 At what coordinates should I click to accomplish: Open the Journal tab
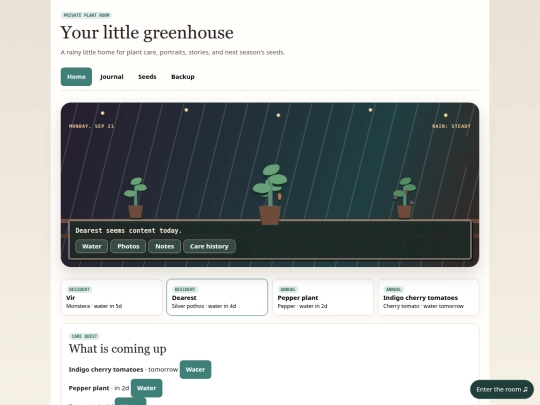[112, 76]
